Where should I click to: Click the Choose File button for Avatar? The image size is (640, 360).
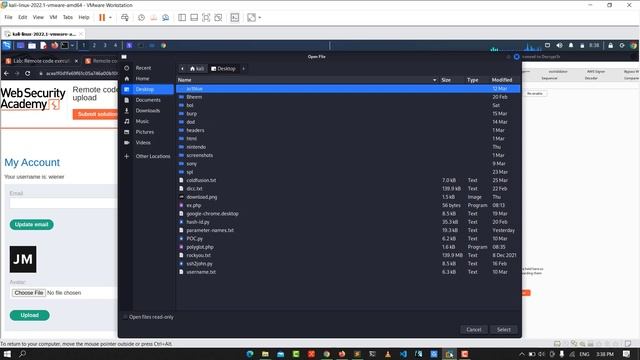pyautogui.click(x=29, y=293)
